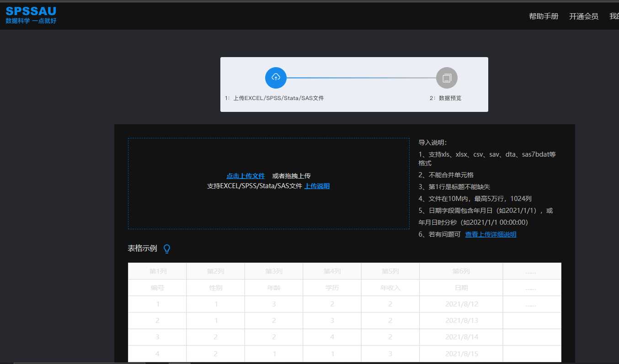
Task: Click the data preview step icon
Action: click(x=447, y=78)
